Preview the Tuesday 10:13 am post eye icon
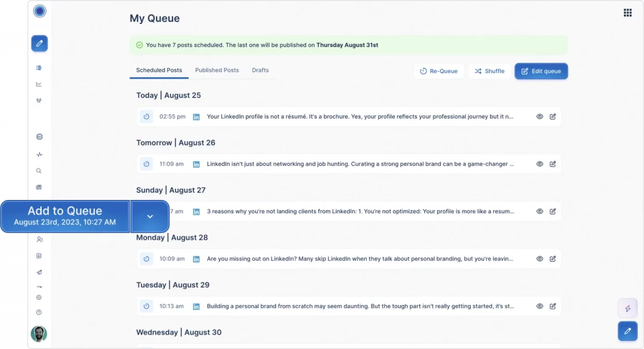Viewport: 644px width, 349px height. pos(540,306)
